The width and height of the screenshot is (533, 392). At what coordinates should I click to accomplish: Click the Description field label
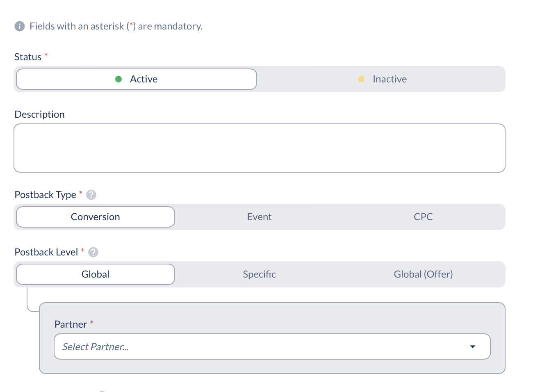click(40, 114)
